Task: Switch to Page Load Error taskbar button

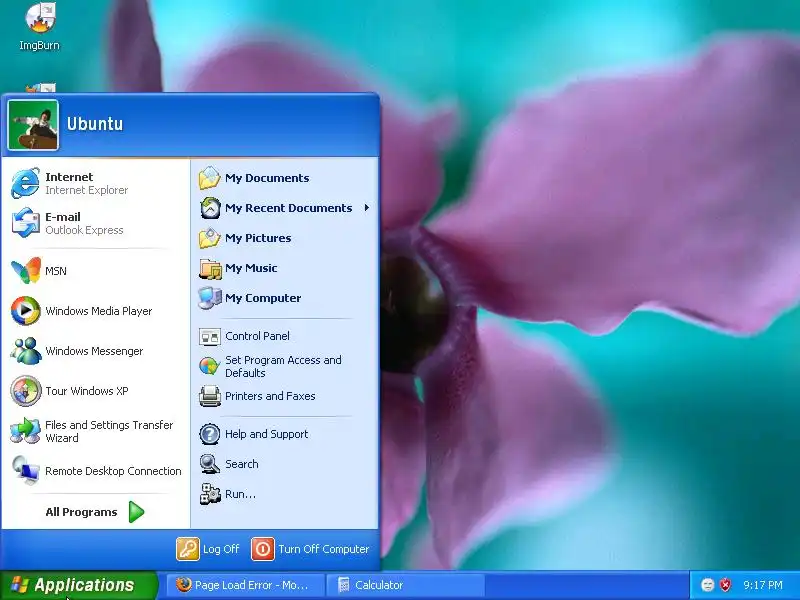Action: 245,585
